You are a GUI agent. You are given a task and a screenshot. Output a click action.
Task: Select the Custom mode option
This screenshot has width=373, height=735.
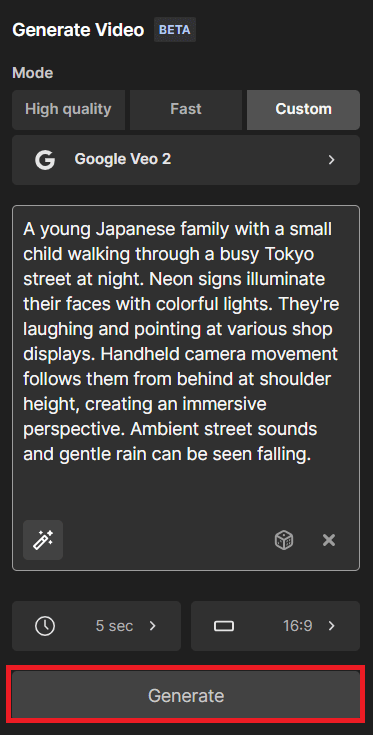(x=304, y=110)
